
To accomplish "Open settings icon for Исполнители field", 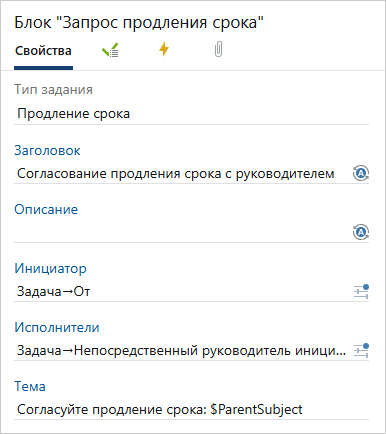I will tap(361, 350).
